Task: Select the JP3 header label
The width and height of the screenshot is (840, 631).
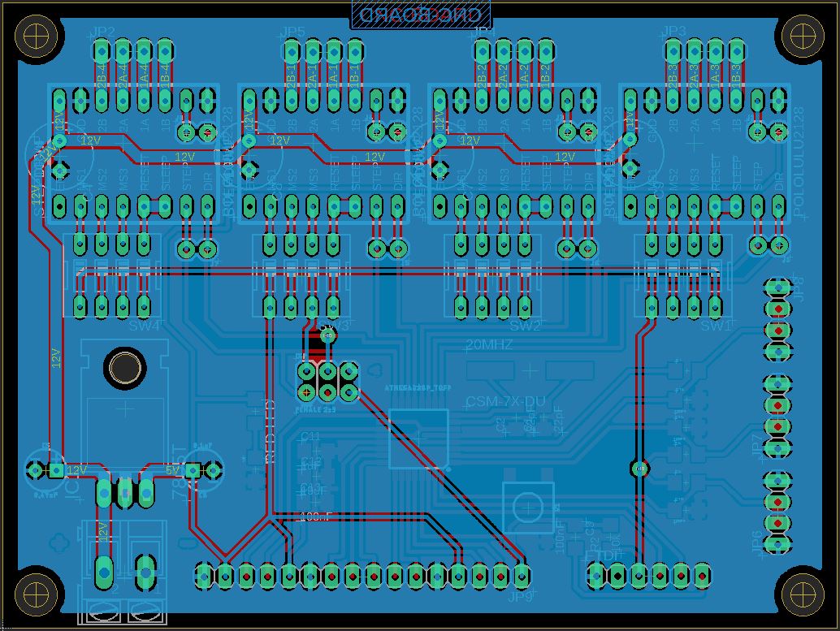Action: (x=674, y=32)
